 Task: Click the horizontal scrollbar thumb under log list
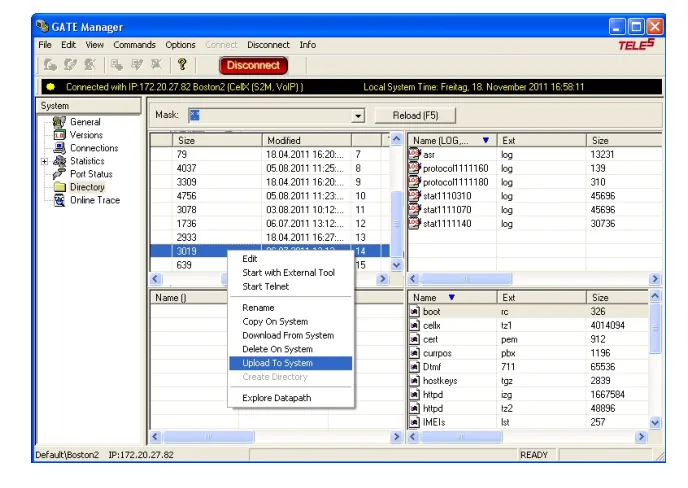coord(466,279)
